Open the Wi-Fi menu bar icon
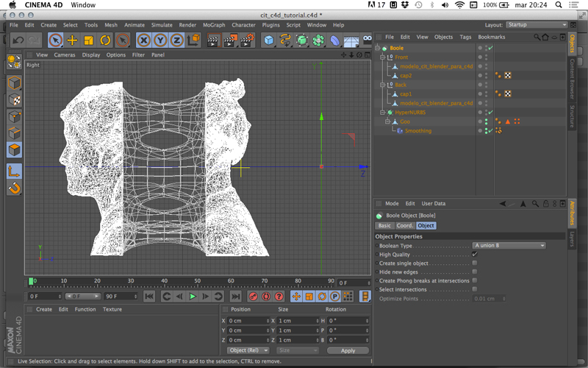588x368 pixels. coord(459,5)
